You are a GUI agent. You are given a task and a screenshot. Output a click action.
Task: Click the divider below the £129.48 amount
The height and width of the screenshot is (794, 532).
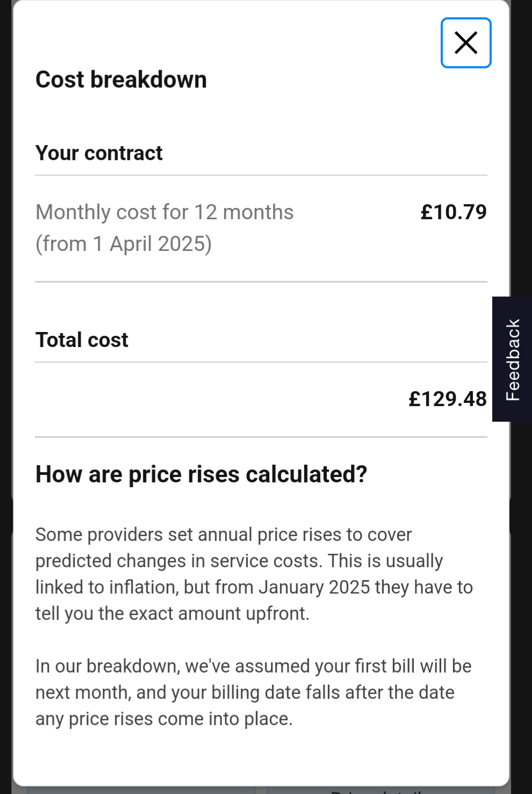click(261, 437)
